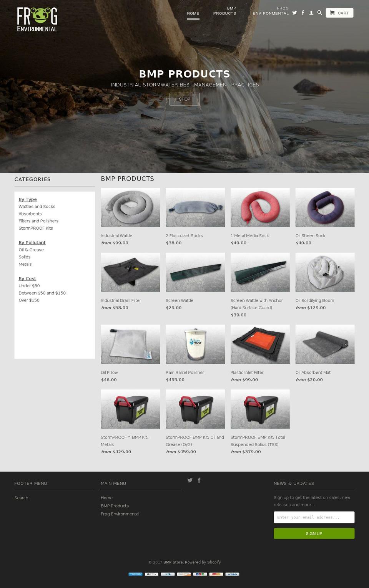Open Industrial Drain Filter image

tap(130, 272)
